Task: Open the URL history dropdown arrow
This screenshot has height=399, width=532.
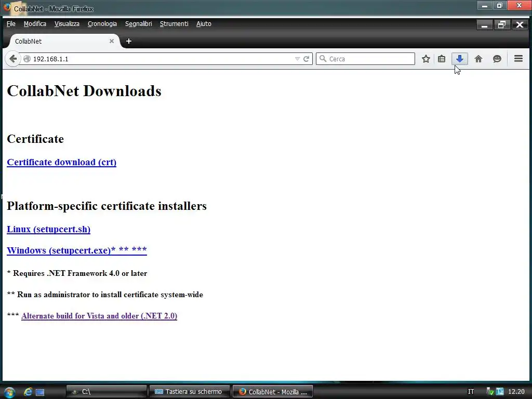Action: tap(297, 59)
